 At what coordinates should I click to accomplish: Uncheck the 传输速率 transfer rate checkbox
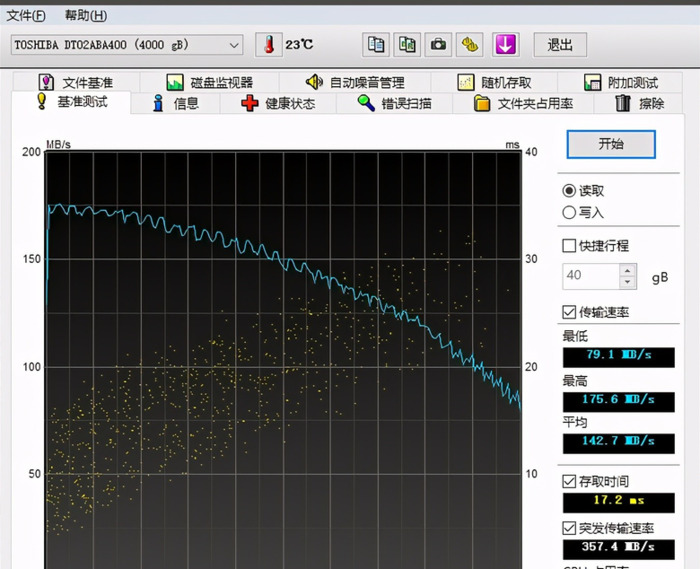click(x=569, y=312)
